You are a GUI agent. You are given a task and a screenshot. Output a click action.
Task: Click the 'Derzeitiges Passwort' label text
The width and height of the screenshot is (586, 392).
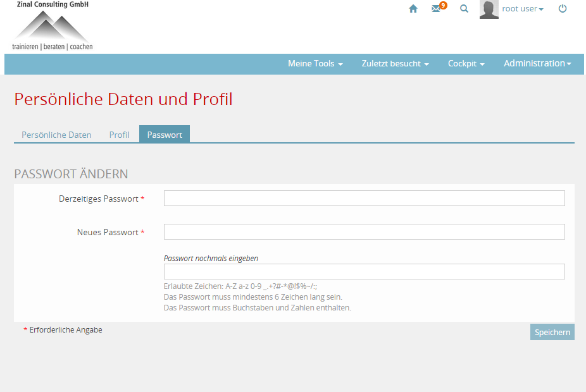(98, 199)
